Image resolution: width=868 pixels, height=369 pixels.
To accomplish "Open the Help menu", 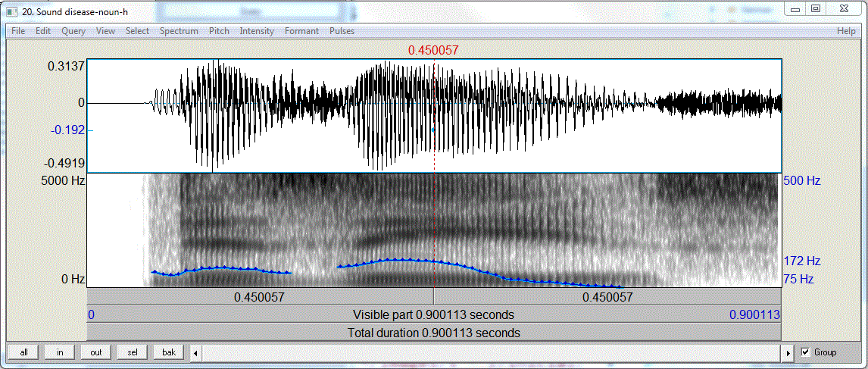I will coord(846,31).
